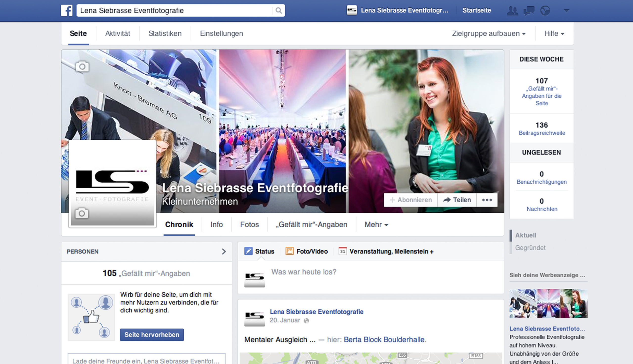Click page logo on 20. Januar post
This screenshot has width=633, height=364.
(255, 316)
